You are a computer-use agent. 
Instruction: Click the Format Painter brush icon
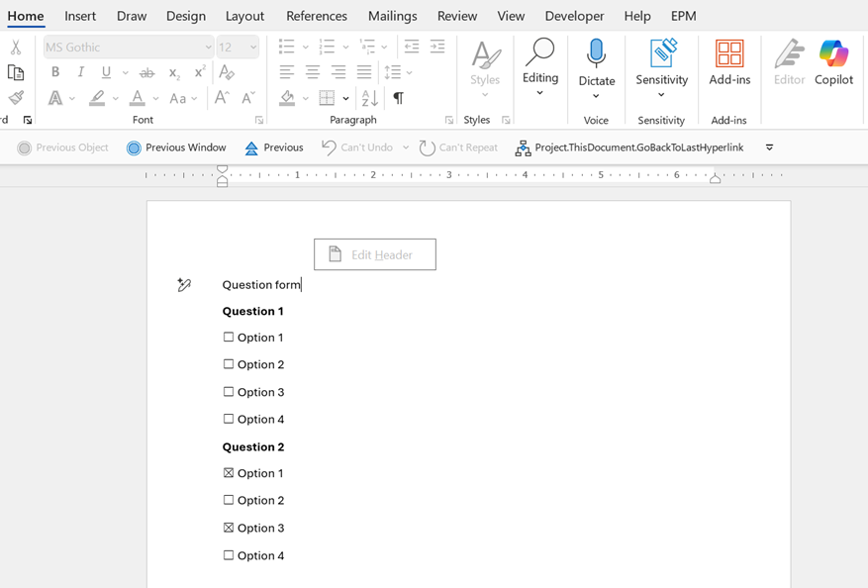(x=16, y=98)
